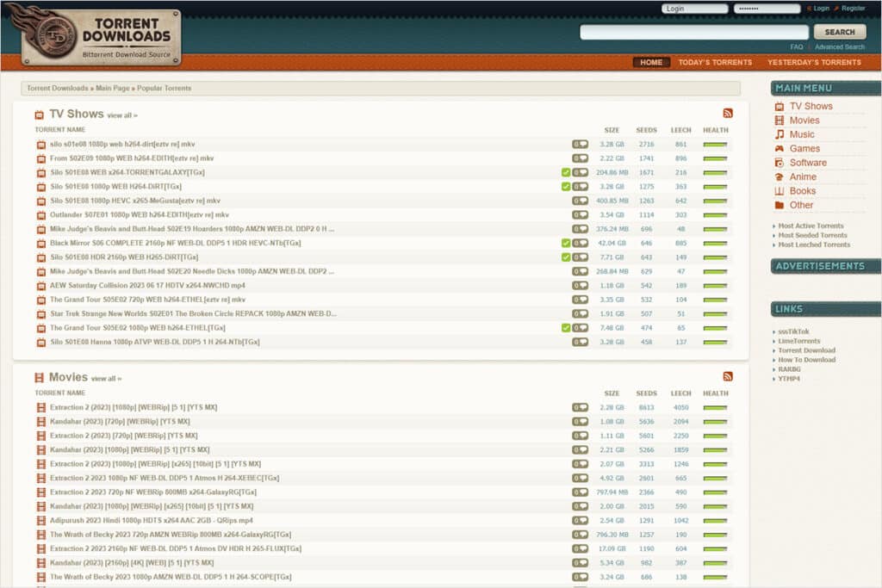Image resolution: width=882 pixels, height=588 pixels.
Task: Switch to Today's Torrents tab
Action: point(715,62)
